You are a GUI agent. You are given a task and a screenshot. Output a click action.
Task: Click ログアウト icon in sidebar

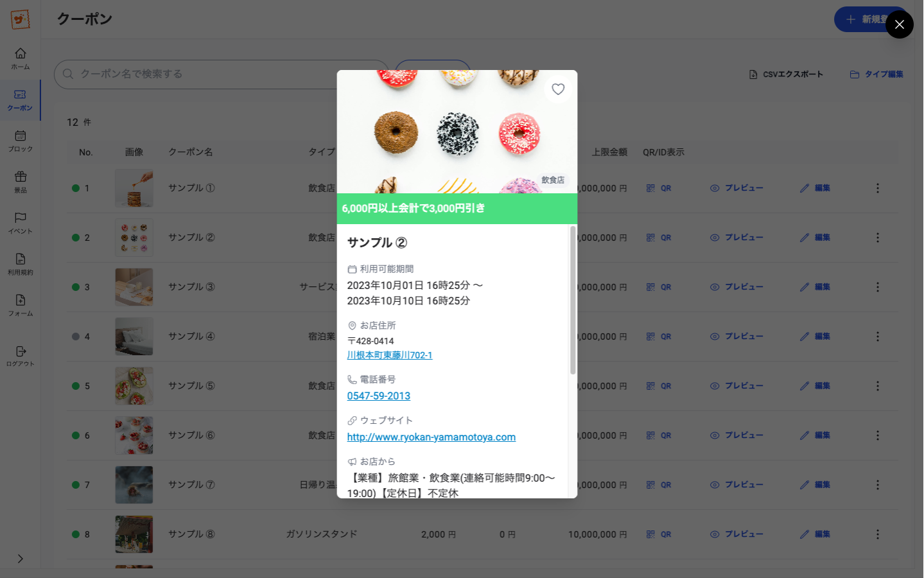pos(21,356)
